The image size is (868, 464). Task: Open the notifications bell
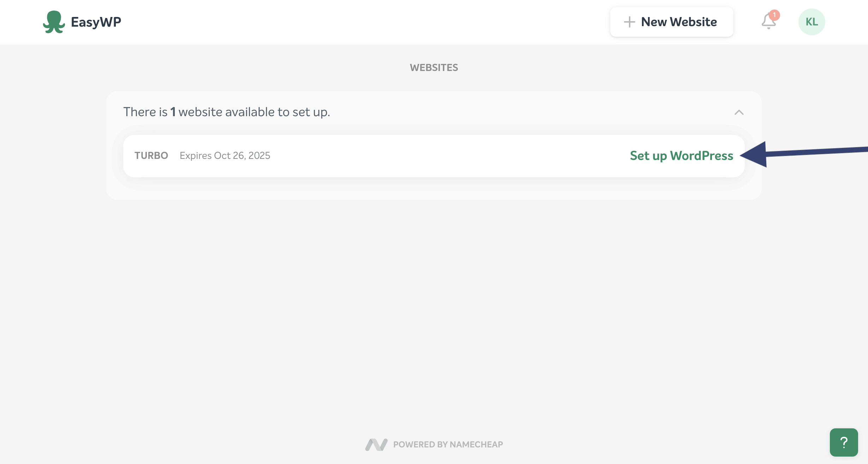tap(768, 22)
